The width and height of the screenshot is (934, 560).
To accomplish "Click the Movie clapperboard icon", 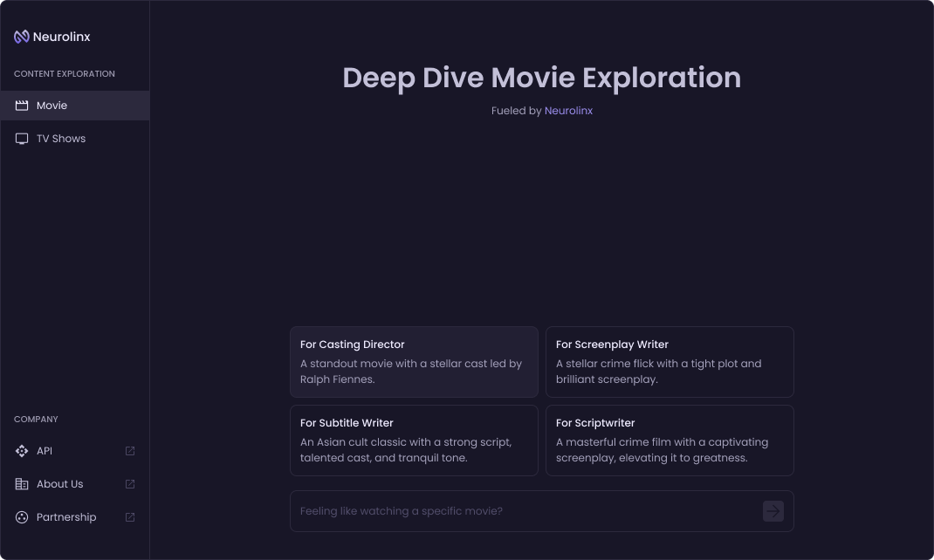I will click(22, 106).
